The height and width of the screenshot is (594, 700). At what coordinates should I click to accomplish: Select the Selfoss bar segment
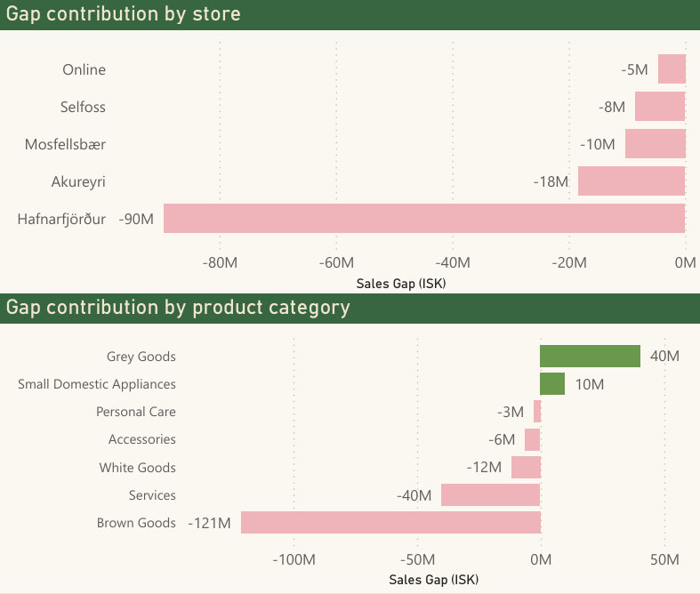pyautogui.click(x=659, y=107)
